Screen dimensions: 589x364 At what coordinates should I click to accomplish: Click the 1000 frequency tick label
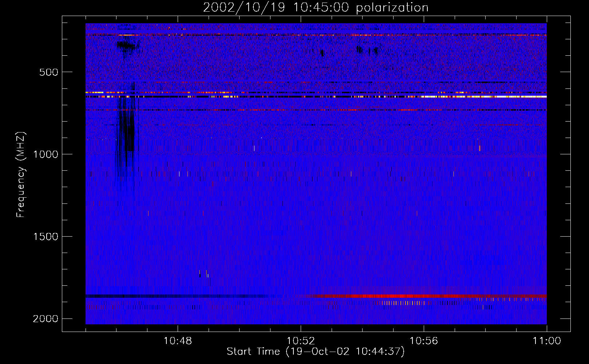click(x=46, y=154)
